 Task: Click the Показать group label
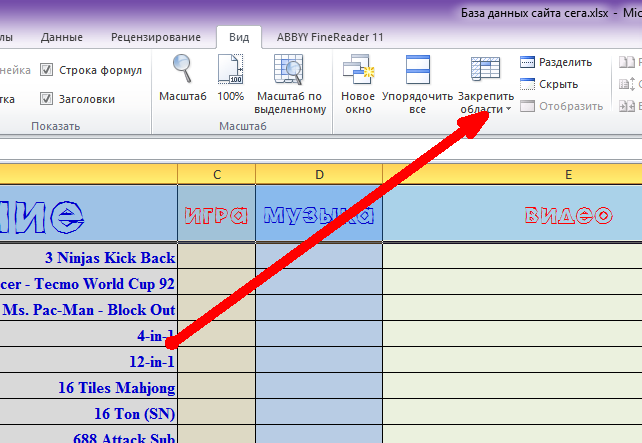coord(56,126)
